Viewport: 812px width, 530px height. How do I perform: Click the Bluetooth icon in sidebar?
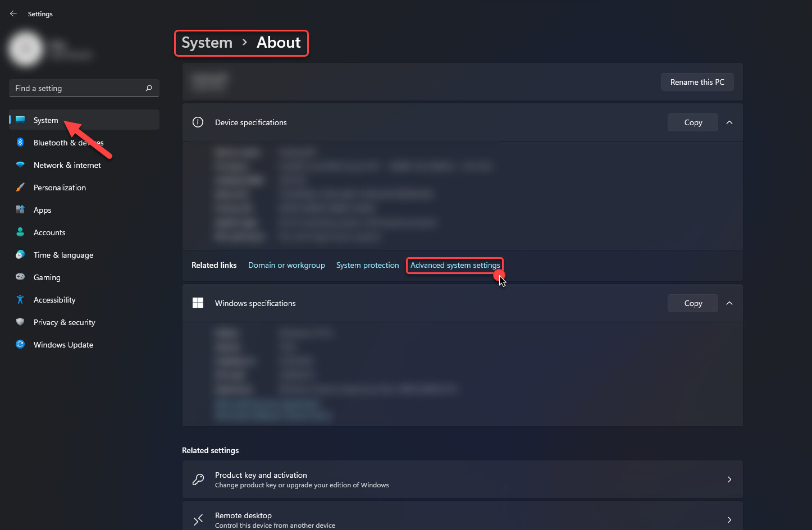point(20,143)
